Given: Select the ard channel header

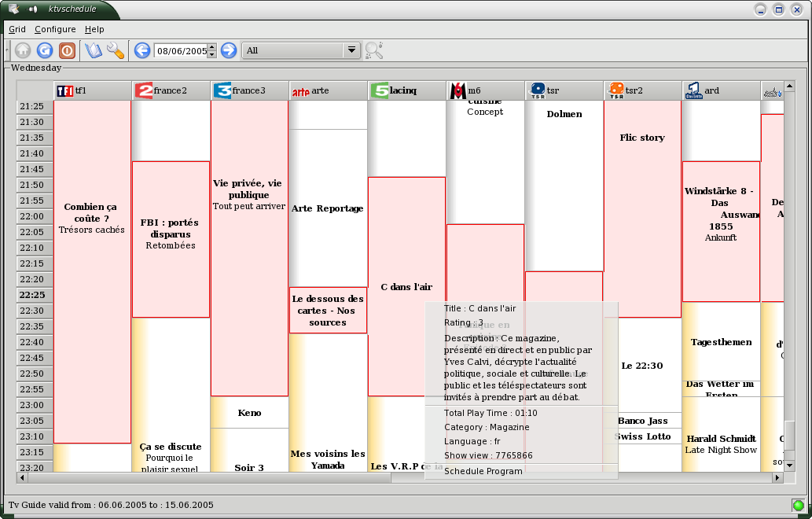Looking at the screenshot, I should click(x=722, y=90).
